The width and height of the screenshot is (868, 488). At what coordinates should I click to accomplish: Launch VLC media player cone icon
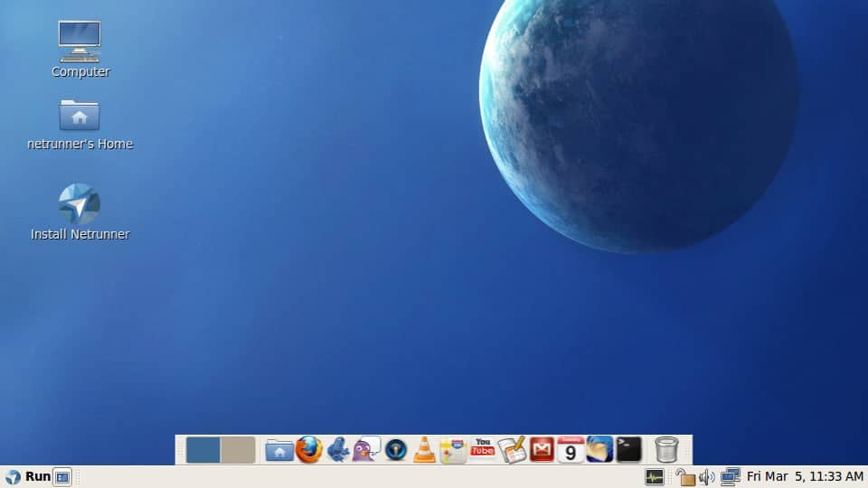point(425,449)
